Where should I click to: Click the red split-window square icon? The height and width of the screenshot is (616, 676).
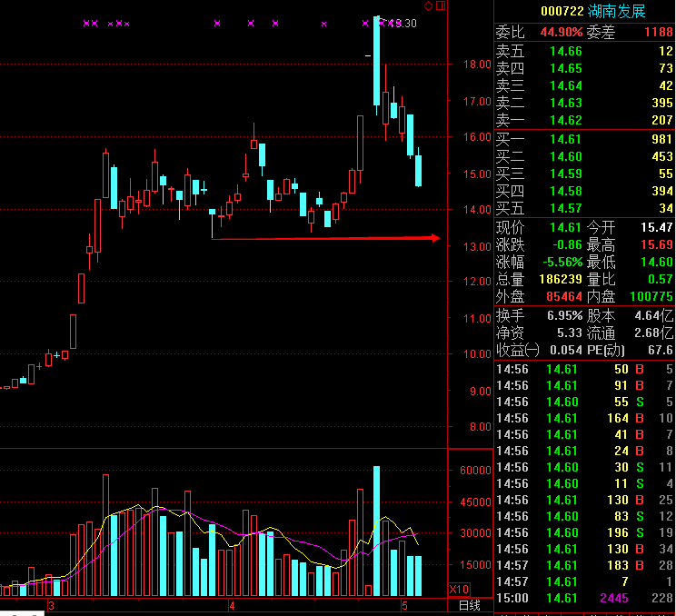441,6
